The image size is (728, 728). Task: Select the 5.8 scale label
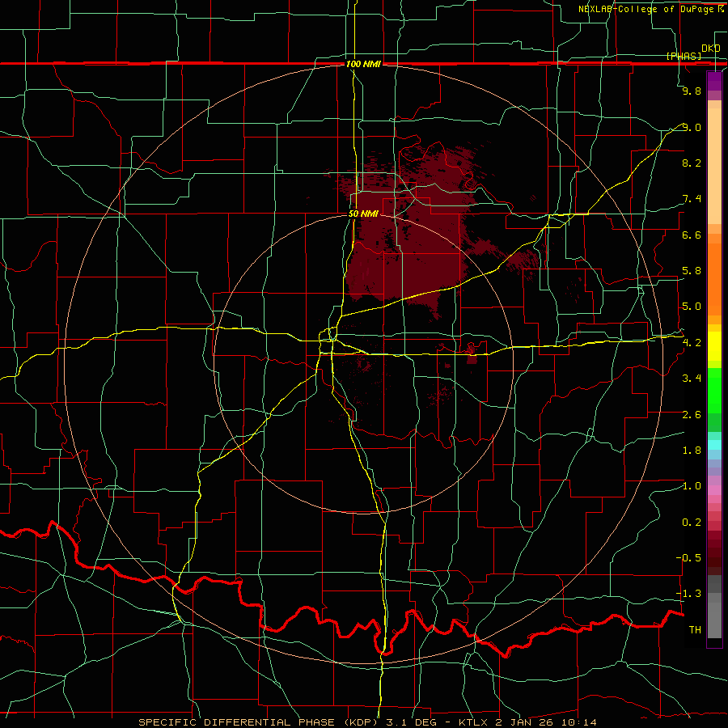692,271
